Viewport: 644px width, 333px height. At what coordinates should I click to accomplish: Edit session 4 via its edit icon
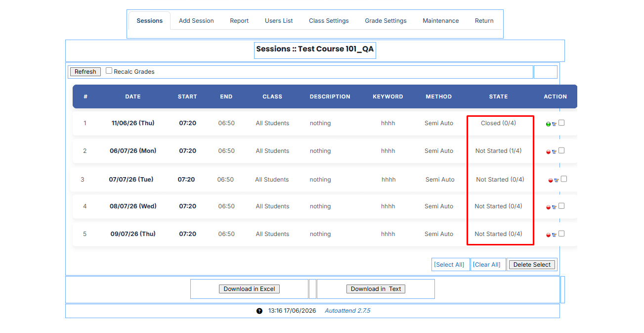[x=554, y=207]
